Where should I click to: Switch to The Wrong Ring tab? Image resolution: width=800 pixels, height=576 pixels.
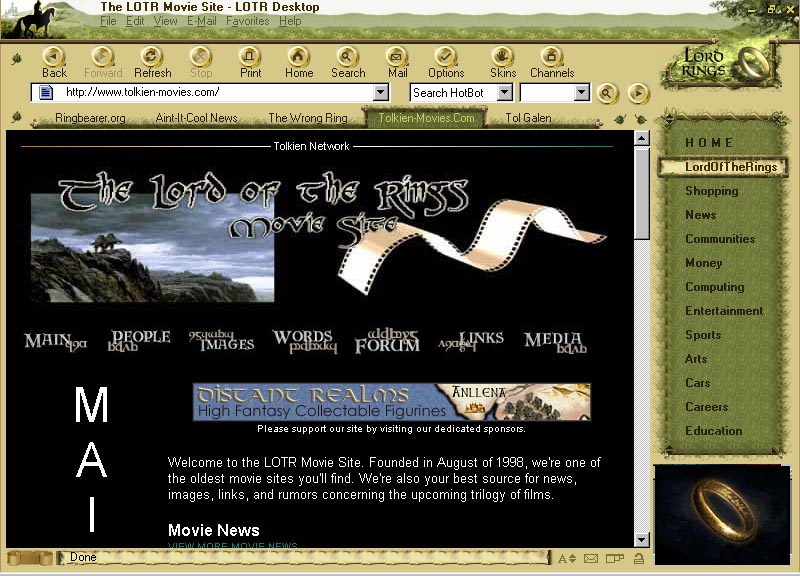click(308, 118)
